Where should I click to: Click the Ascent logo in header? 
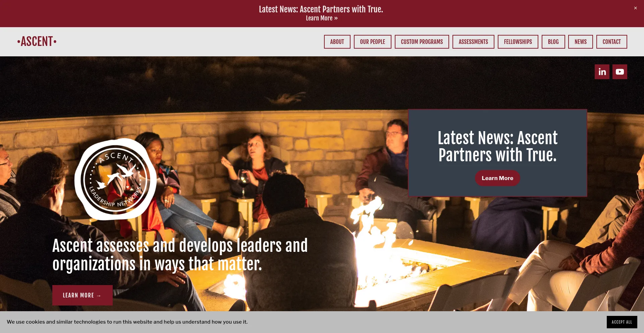[x=37, y=42]
